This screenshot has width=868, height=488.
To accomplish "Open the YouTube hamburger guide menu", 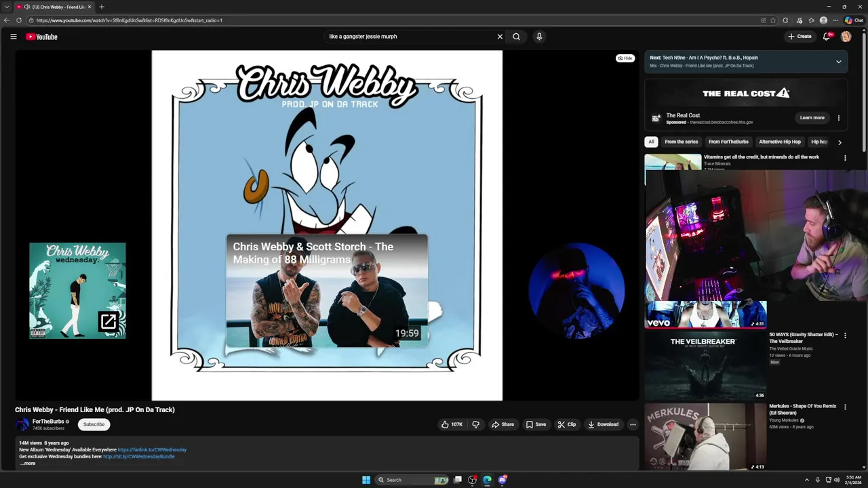I will tap(13, 37).
